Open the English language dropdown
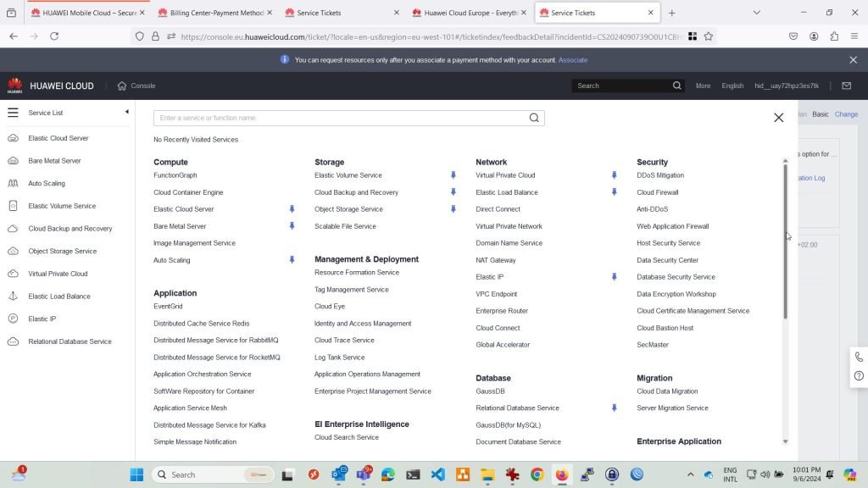 (x=732, y=86)
